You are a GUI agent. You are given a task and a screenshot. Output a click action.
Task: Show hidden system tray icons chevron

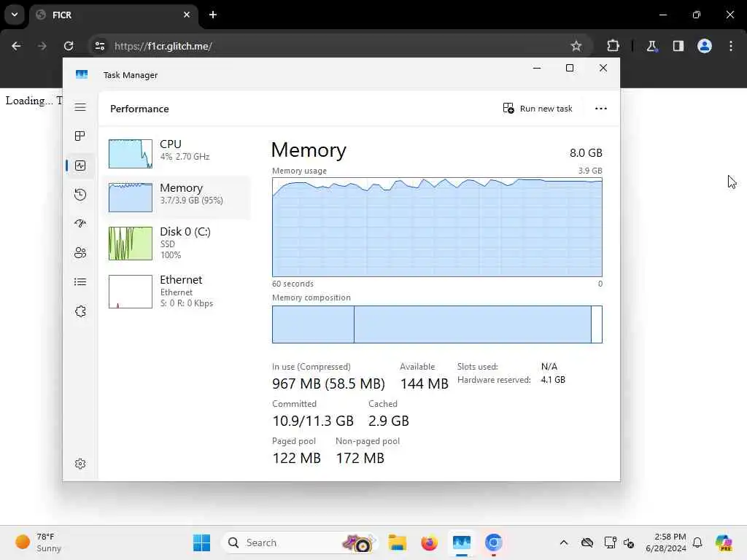pos(564,542)
